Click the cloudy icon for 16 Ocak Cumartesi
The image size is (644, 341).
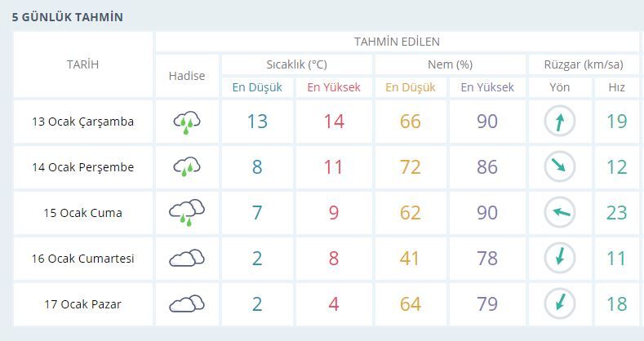(187, 259)
